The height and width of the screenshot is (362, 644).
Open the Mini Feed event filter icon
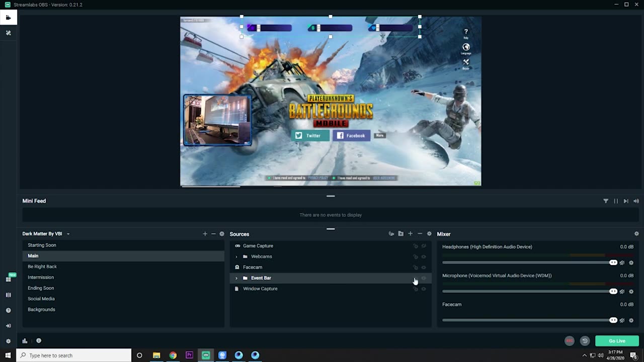[x=606, y=201]
